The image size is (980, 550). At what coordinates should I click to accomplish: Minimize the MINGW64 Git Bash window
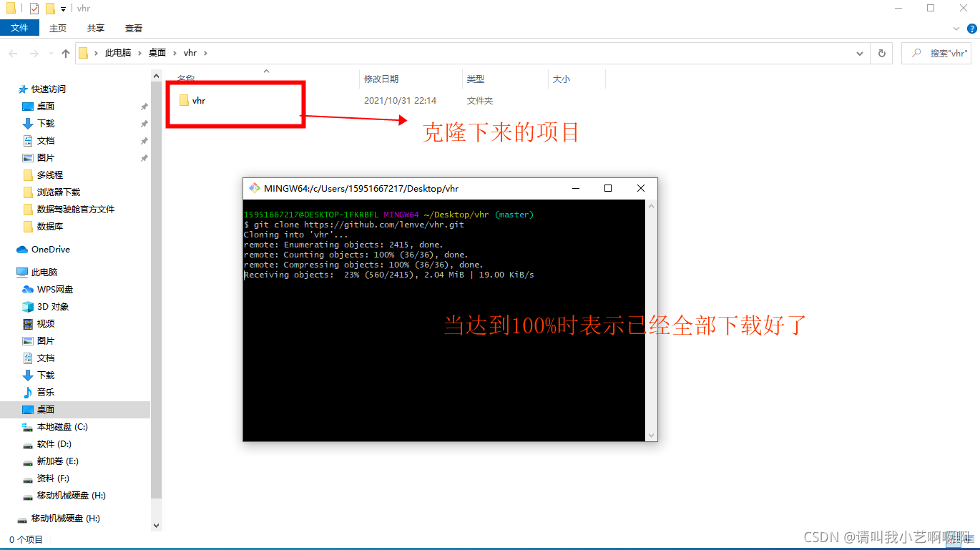[576, 188]
